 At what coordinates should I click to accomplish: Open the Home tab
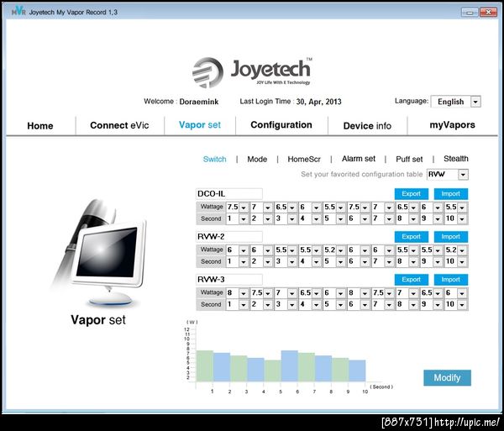pyautogui.click(x=40, y=126)
